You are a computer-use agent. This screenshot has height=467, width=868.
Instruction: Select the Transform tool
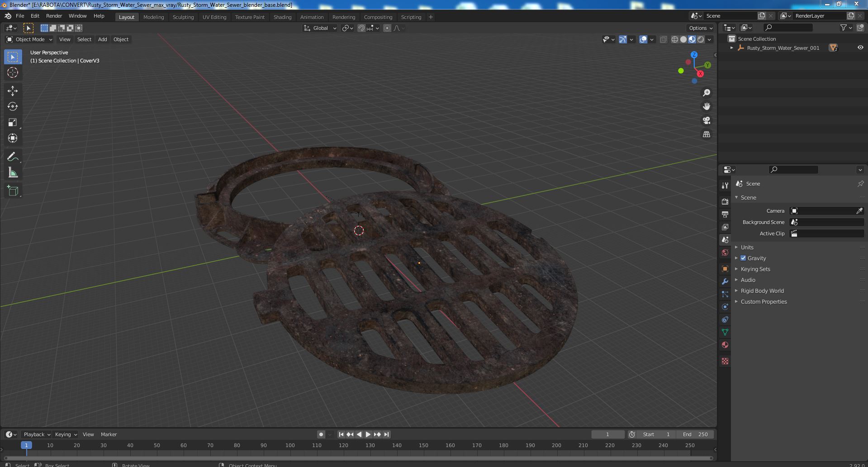[13, 138]
